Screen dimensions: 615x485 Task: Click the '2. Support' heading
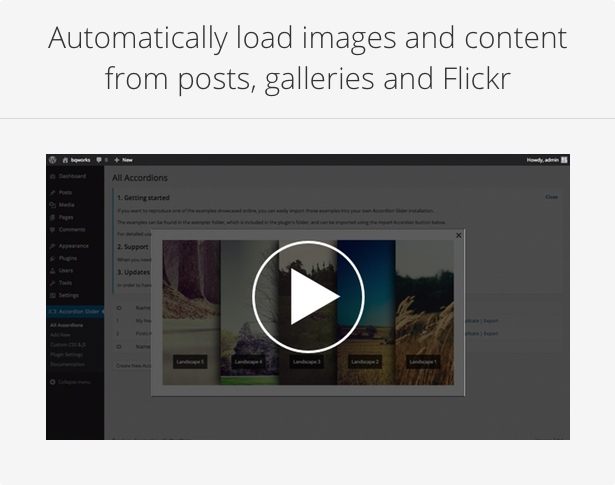tap(133, 247)
